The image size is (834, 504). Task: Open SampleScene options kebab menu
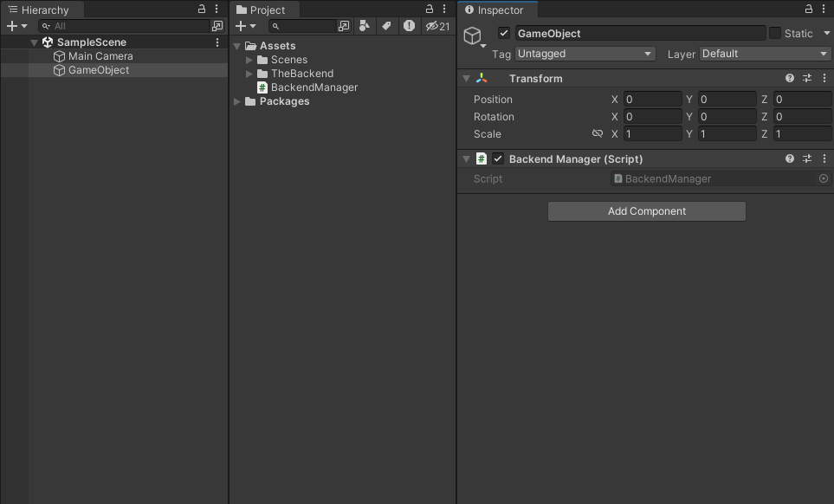pos(217,42)
